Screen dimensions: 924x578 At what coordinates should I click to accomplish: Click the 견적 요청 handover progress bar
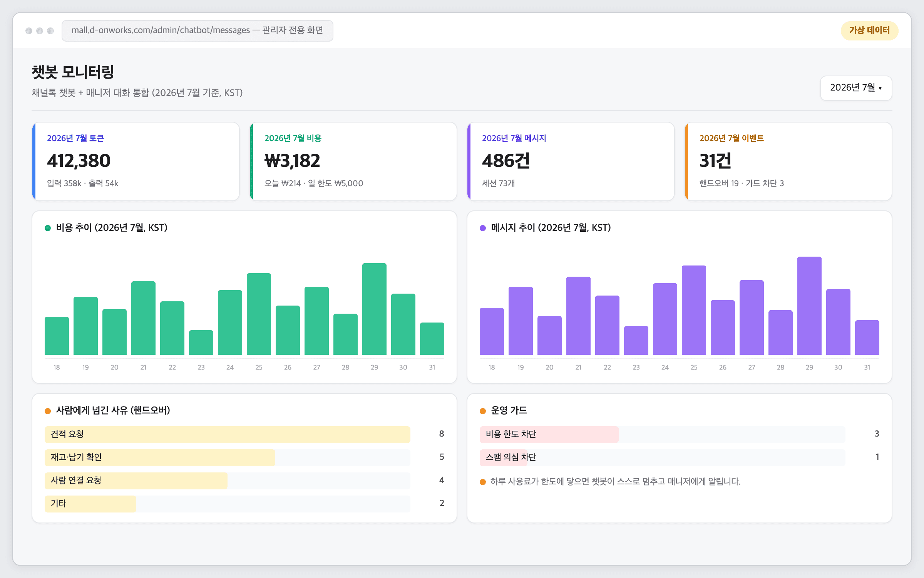click(x=228, y=434)
